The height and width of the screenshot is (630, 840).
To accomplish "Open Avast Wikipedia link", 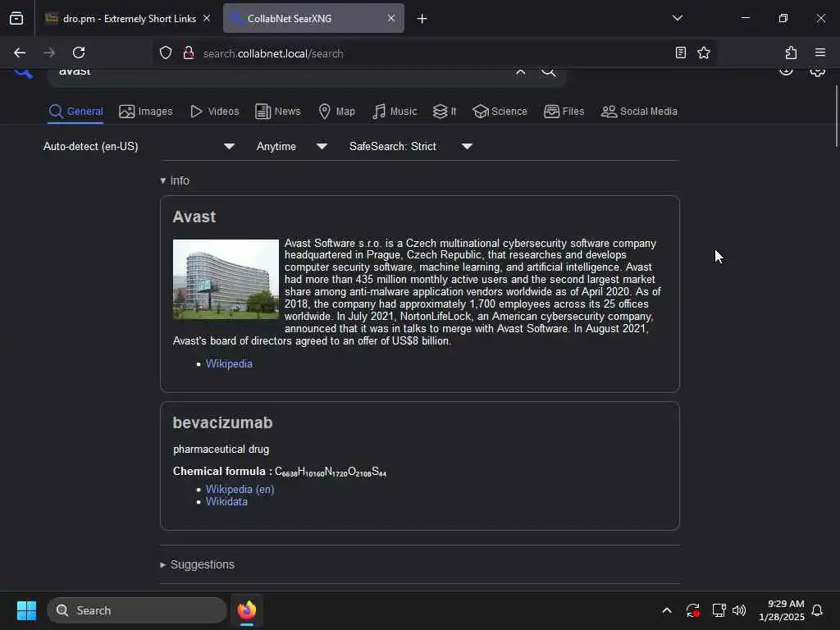I will pos(229,363).
